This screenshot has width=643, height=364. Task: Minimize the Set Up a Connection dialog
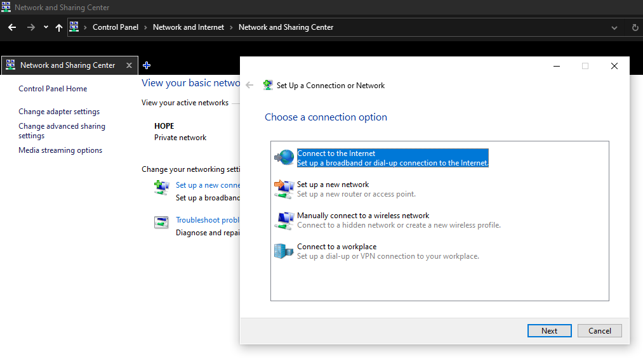click(x=557, y=66)
